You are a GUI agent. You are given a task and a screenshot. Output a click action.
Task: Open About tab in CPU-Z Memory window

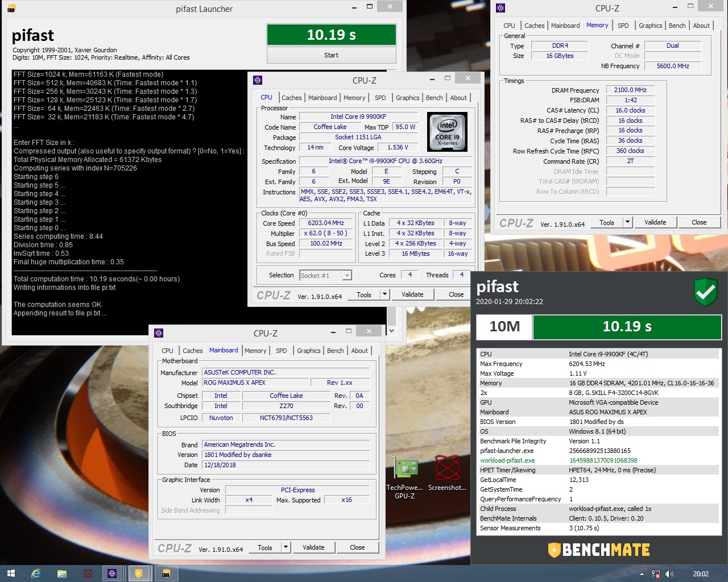[701, 26]
